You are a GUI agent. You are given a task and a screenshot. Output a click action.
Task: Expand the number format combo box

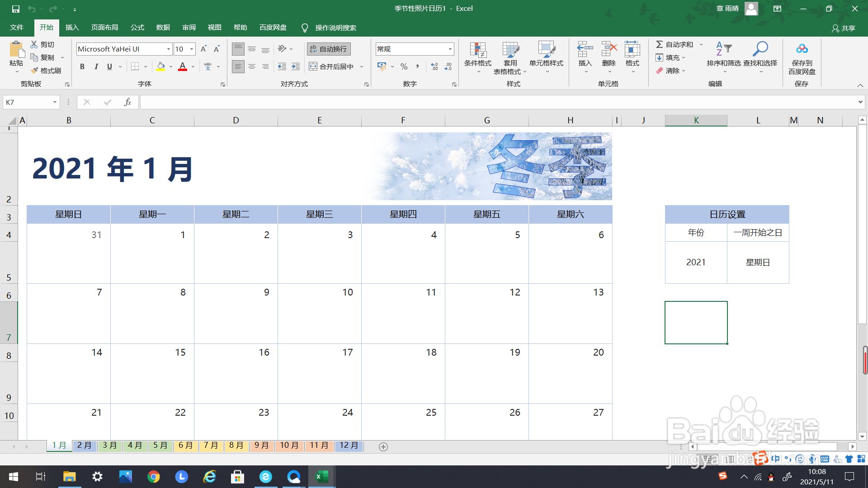point(450,49)
